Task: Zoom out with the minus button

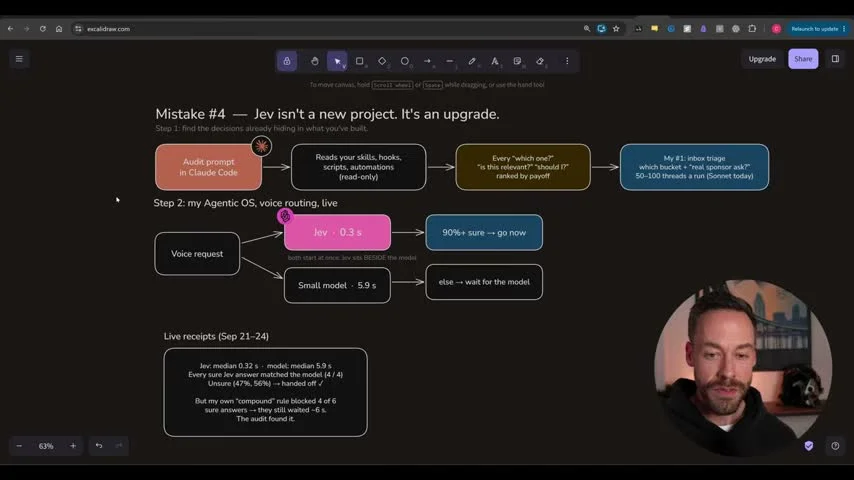Action: [x=19, y=446]
